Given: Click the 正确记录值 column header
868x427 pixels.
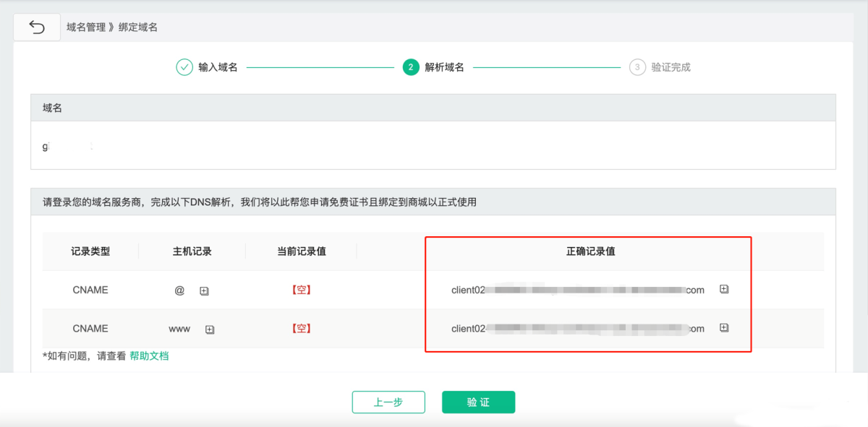Looking at the screenshot, I should coord(590,251).
